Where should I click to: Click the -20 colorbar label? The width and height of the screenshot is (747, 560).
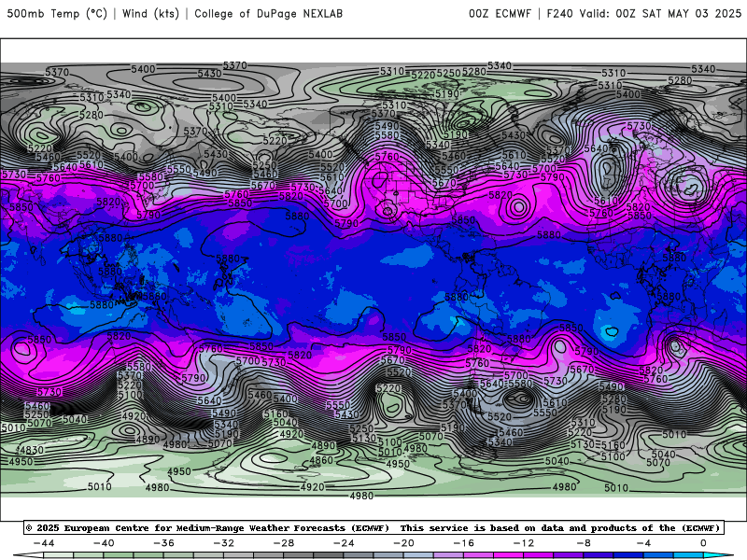coord(403,543)
